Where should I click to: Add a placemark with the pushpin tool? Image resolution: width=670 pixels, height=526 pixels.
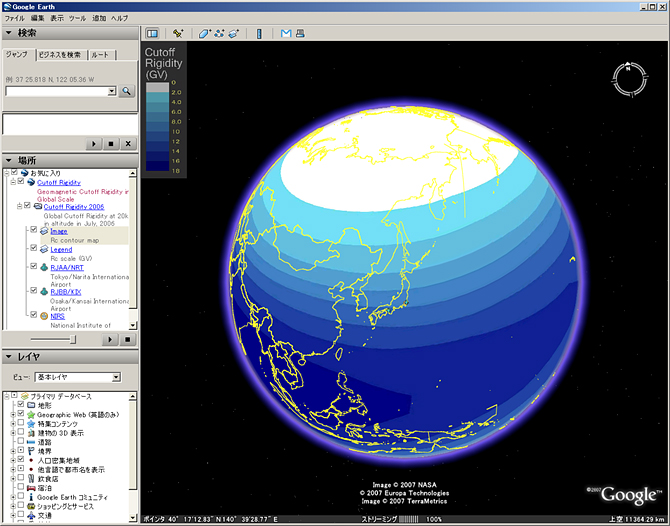pos(178,33)
